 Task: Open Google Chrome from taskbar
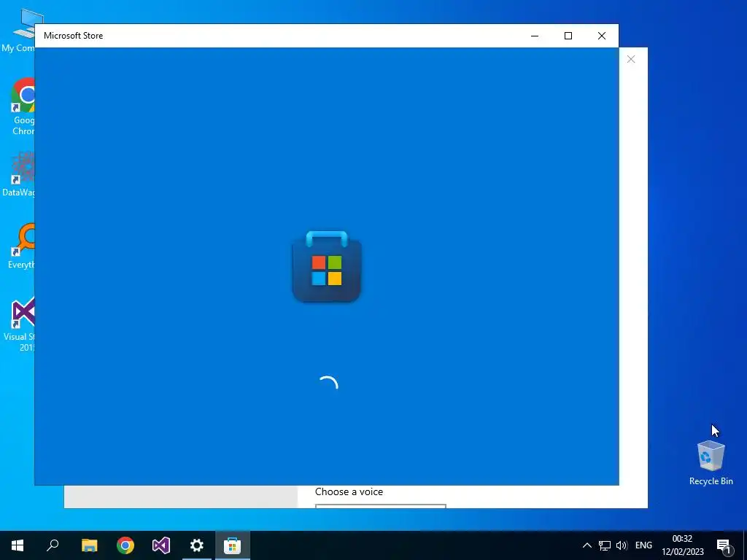[125, 545]
